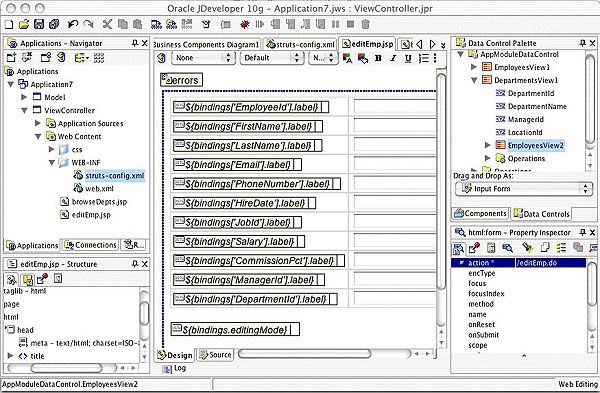600x393 pixels.
Task: Close the Applications Navigator panel
Action: click(x=145, y=43)
